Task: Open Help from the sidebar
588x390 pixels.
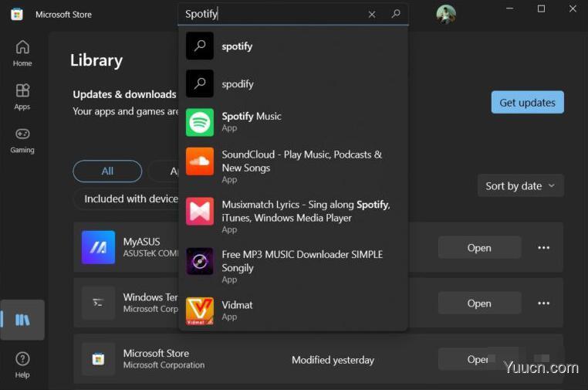Action: click(22, 365)
